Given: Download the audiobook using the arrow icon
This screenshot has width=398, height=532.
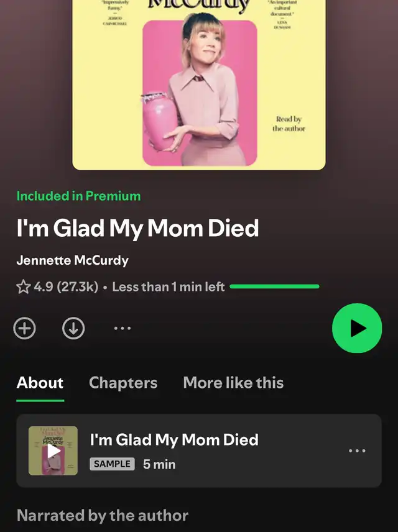Looking at the screenshot, I should click(73, 328).
